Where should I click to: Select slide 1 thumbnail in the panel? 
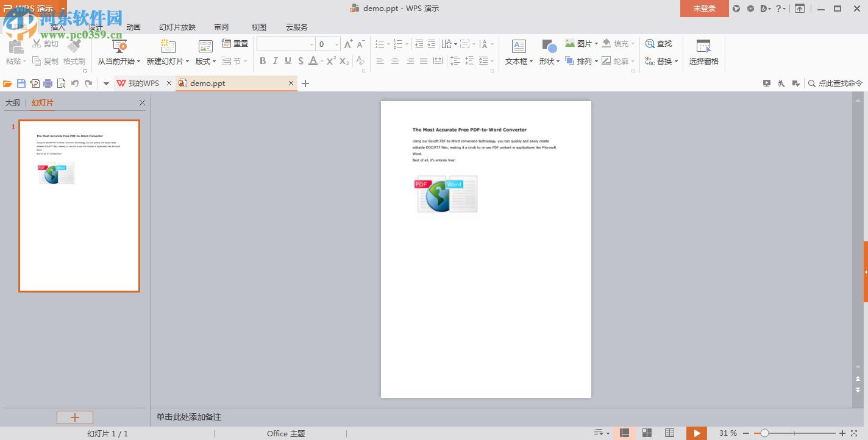point(79,205)
